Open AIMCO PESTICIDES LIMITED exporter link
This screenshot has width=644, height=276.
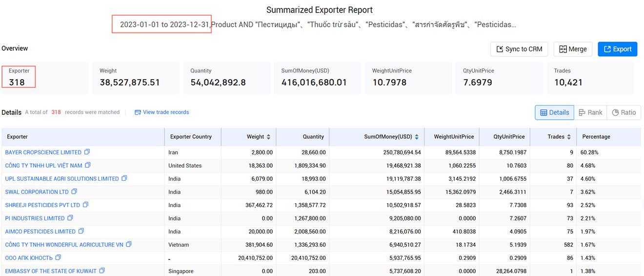pos(40,232)
